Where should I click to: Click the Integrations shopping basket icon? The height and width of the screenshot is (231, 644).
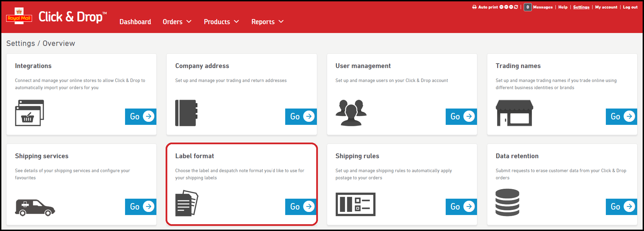29,113
